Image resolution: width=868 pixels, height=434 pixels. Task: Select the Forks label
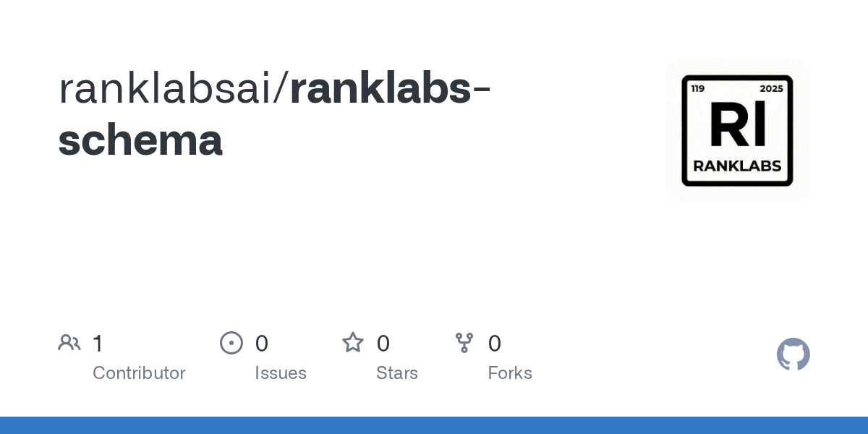click(x=510, y=373)
